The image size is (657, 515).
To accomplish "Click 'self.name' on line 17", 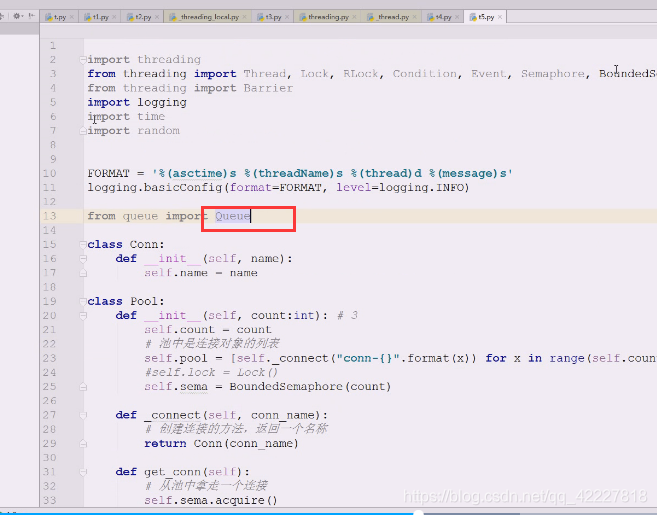I will click(176, 273).
